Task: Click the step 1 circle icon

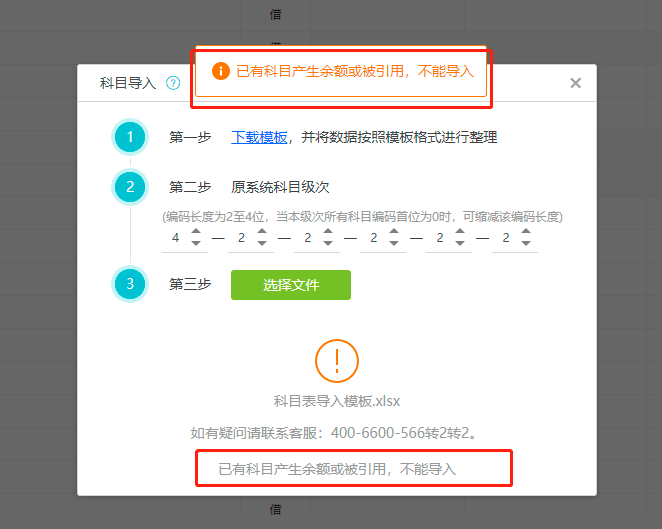Action: [x=130, y=137]
